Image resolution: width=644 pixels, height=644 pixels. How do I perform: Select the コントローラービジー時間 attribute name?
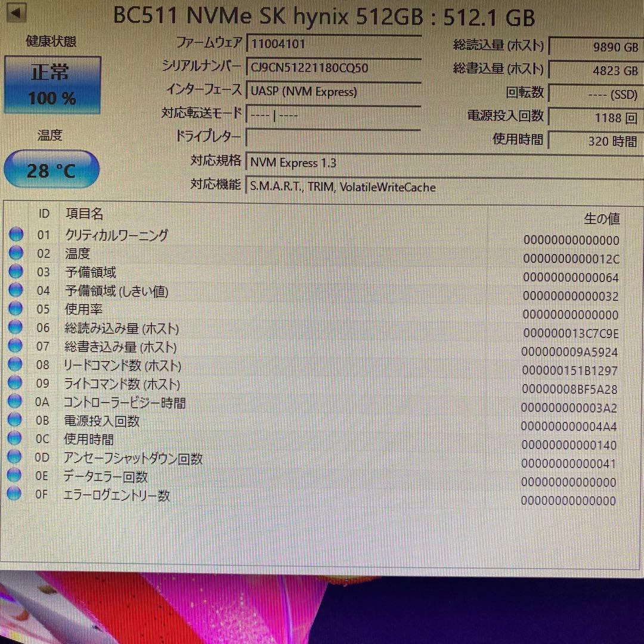(125, 402)
